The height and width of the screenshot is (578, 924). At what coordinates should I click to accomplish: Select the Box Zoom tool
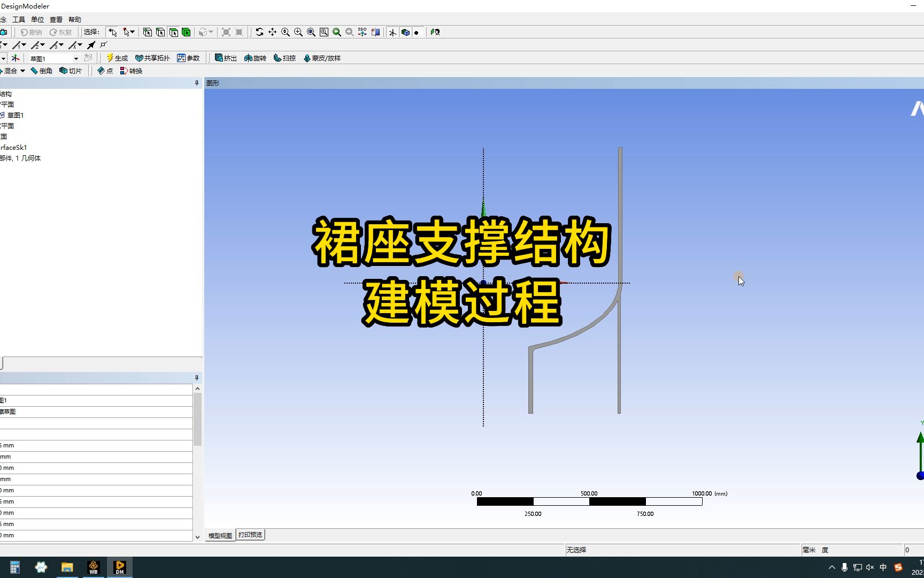click(298, 32)
